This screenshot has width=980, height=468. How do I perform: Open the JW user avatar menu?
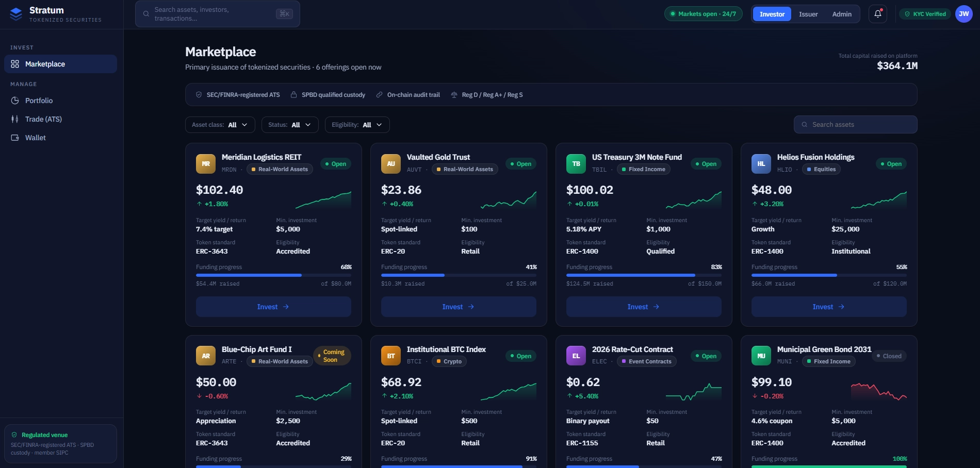[x=963, y=14]
